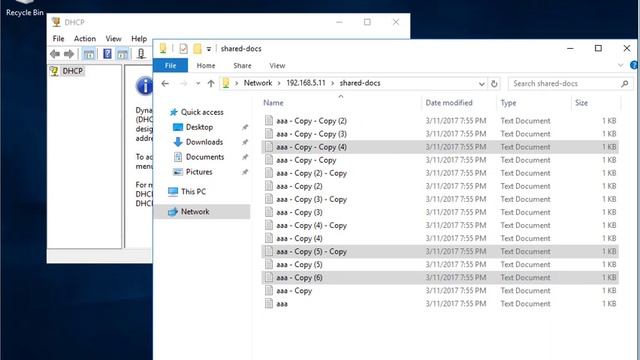
Task: Open the File menu in DHCP window
Action: (x=58, y=39)
